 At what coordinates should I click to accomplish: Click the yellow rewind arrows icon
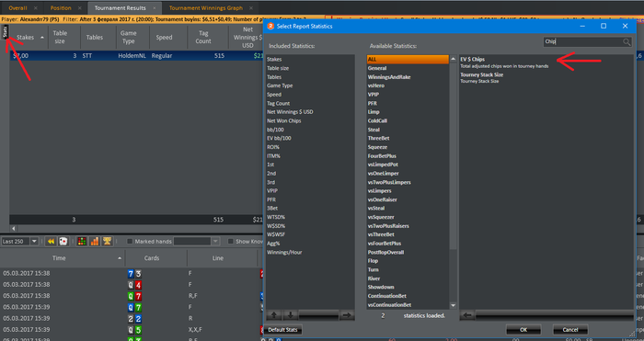click(51, 242)
